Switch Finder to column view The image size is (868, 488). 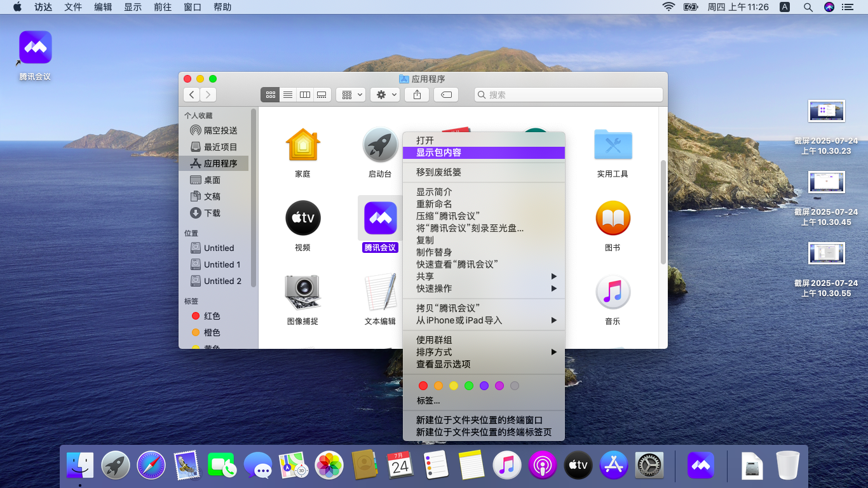[305, 95]
